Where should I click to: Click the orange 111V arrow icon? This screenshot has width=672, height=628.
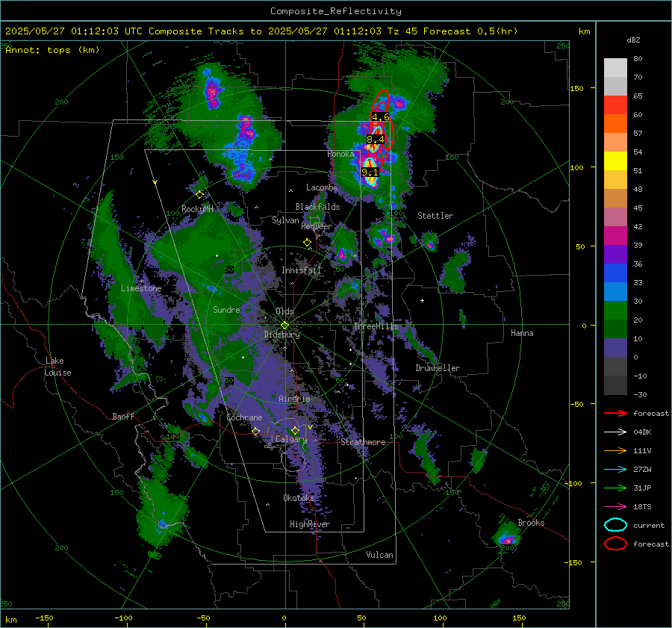pyautogui.click(x=615, y=450)
